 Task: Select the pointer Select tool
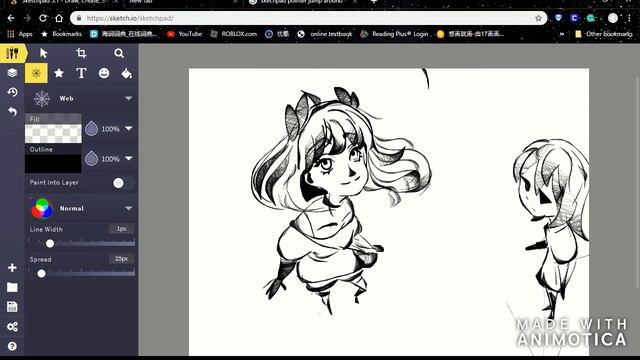click(x=44, y=53)
